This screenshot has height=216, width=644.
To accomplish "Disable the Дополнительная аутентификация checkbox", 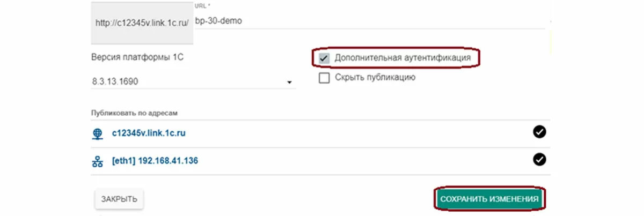I will click(324, 58).
